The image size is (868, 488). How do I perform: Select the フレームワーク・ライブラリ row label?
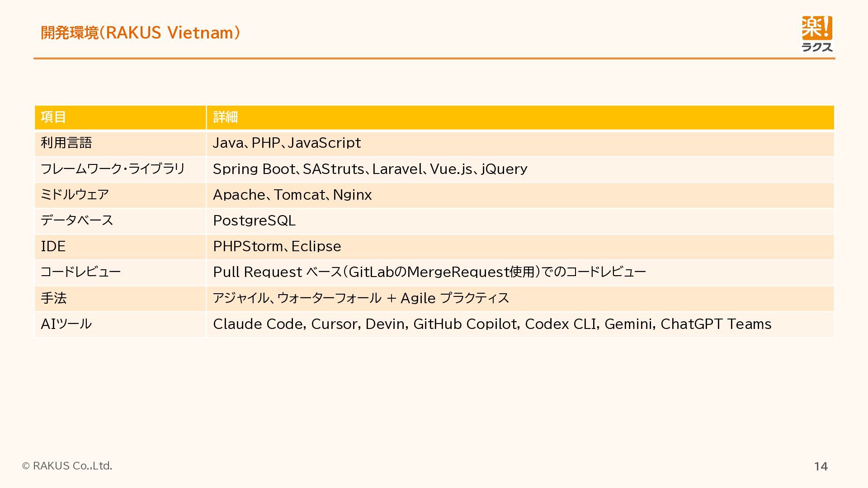(113, 169)
